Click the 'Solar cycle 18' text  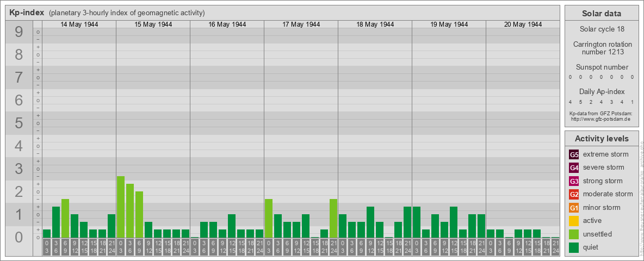[x=602, y=29]
